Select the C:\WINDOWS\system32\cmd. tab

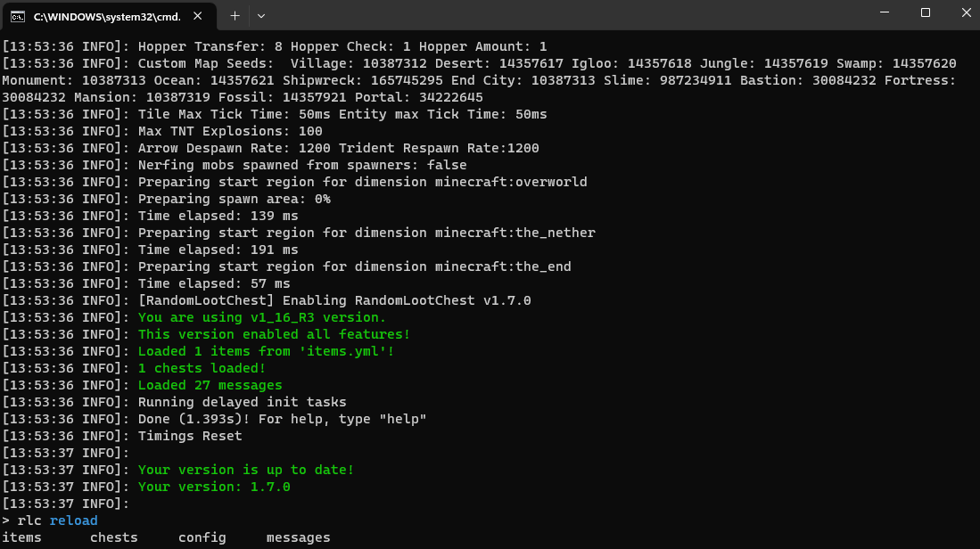tap(110, 17)
